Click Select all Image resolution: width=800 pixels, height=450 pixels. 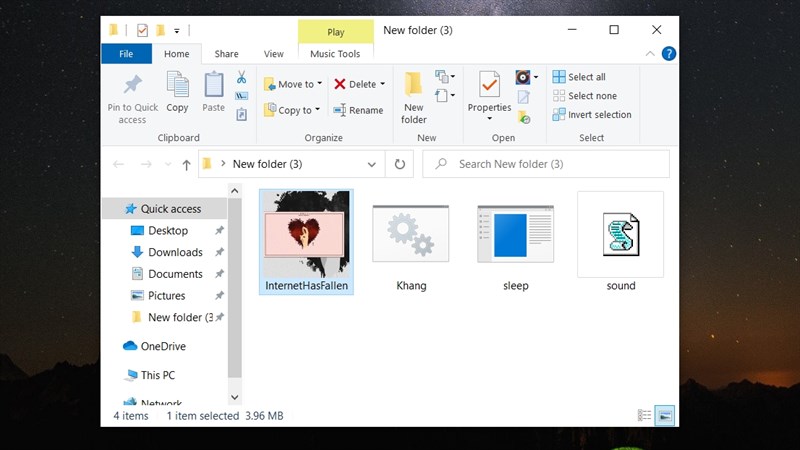[x=579, y=77]
